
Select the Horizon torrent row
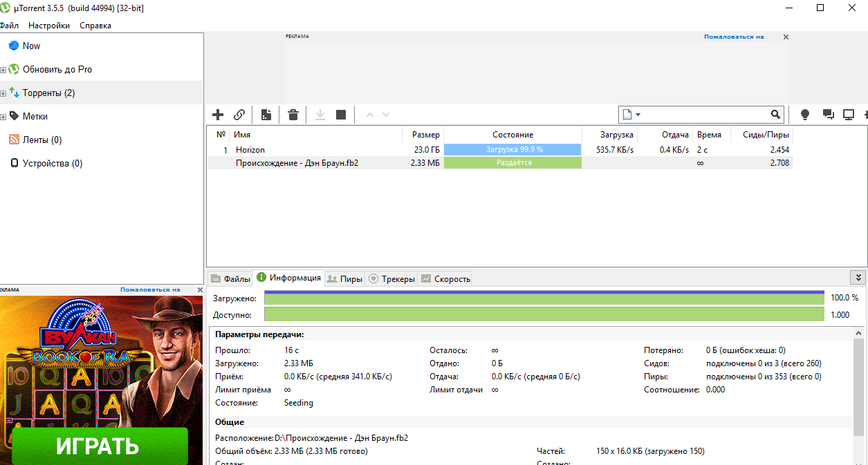(x=499, y=149)
